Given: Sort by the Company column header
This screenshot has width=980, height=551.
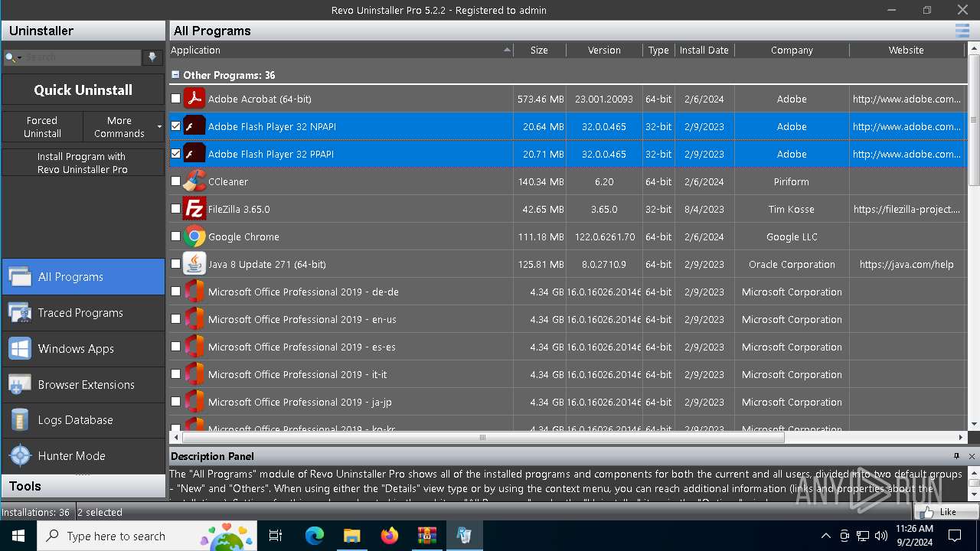Looking at the screenshot, I should click(792, 50).
